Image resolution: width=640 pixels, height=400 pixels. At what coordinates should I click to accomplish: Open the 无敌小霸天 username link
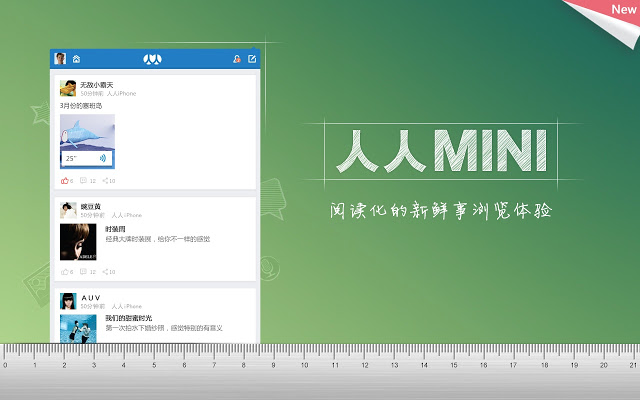tap(96, 85)
